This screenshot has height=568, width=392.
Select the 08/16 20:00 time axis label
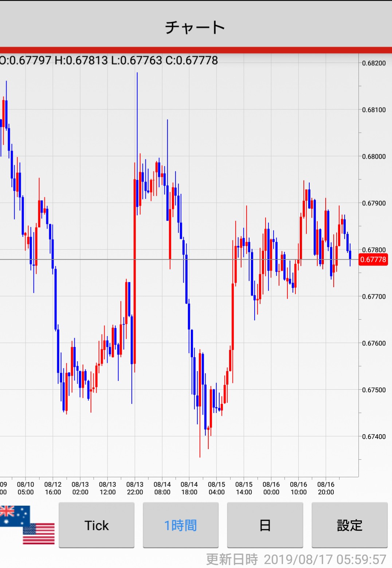click(x=326, y=488)
